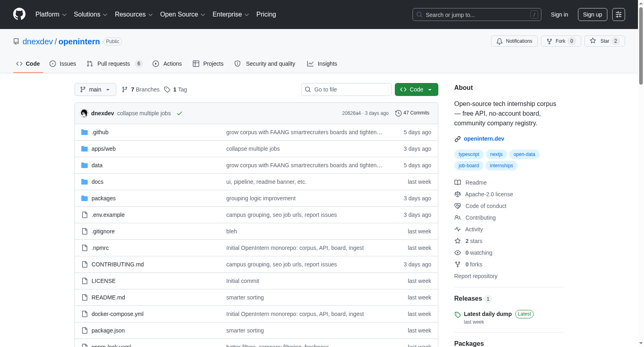
Task: Select the open-data topic tag
Action: pos(524,154)
